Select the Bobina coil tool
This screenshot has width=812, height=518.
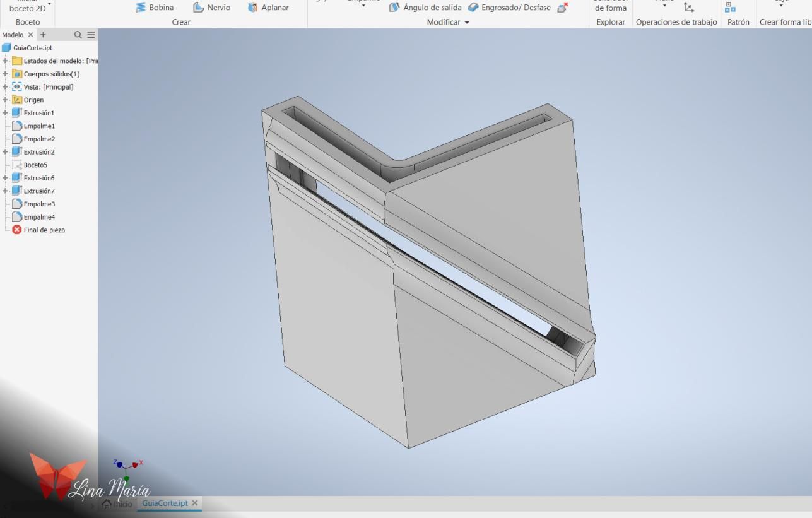(155, 8)
